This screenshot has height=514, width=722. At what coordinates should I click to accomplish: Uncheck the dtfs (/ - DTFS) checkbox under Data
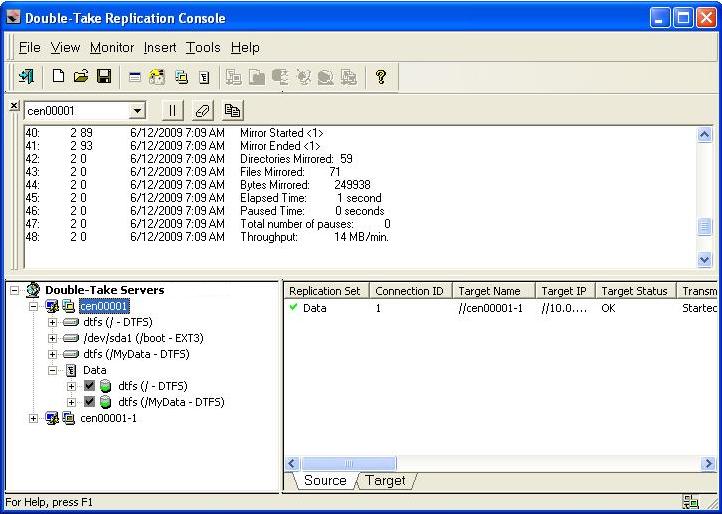89,386
